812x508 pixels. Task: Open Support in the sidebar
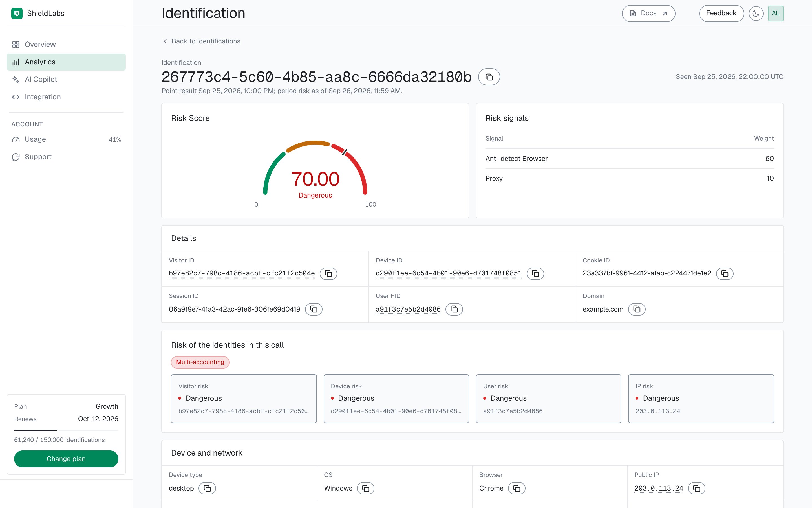tap(66, 157)
